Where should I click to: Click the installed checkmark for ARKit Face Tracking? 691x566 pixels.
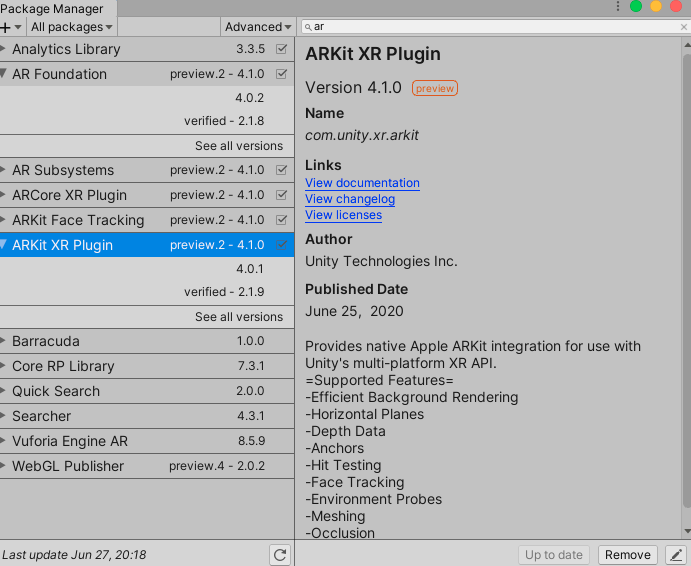281,220
